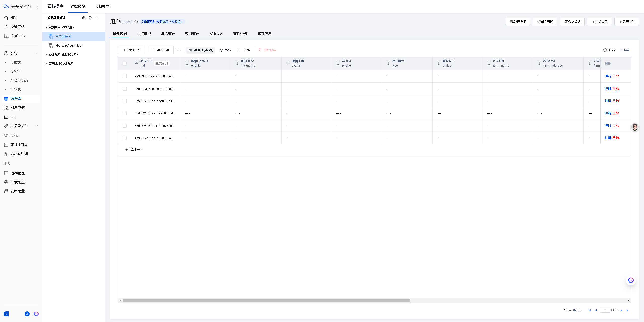This screenshot has width=644, height=322.
Task: Click the info icon beside 用户(users) title
Action: (136, 22)
